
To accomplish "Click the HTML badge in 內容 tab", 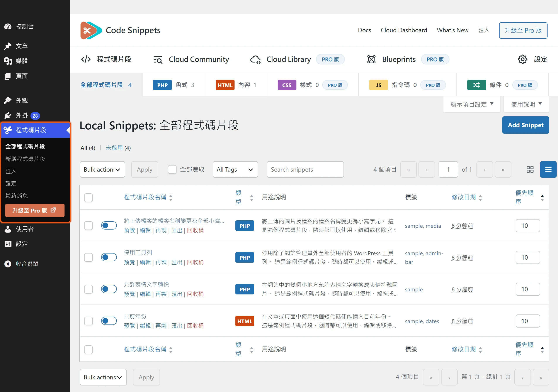I will pyautogui.click(x=225, y=85).
